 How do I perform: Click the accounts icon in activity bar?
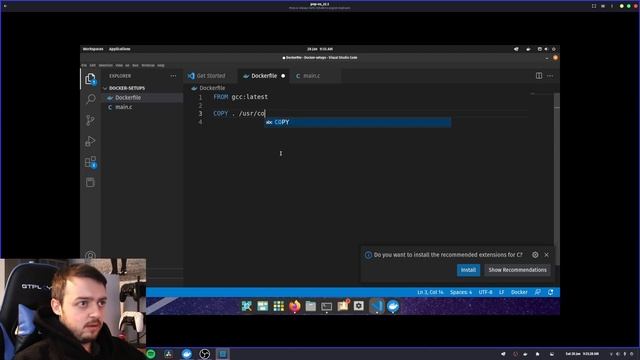[90, 256]
